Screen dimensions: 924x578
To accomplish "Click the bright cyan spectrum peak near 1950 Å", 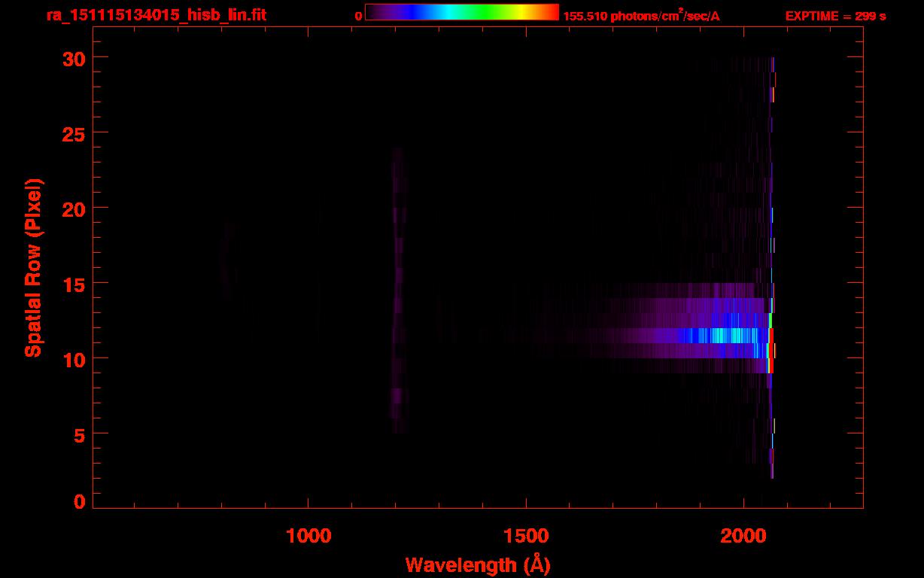I will [x=722, y=336].
